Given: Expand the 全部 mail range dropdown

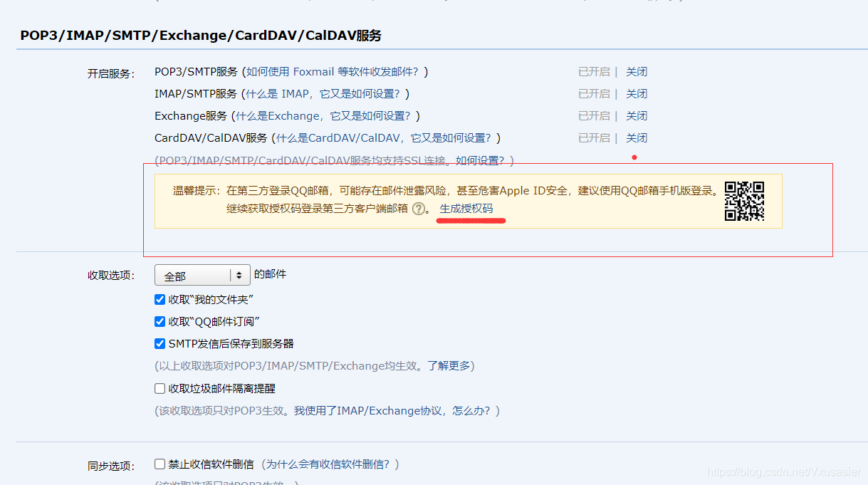Looking at the screenshot, I should point(202,276).
